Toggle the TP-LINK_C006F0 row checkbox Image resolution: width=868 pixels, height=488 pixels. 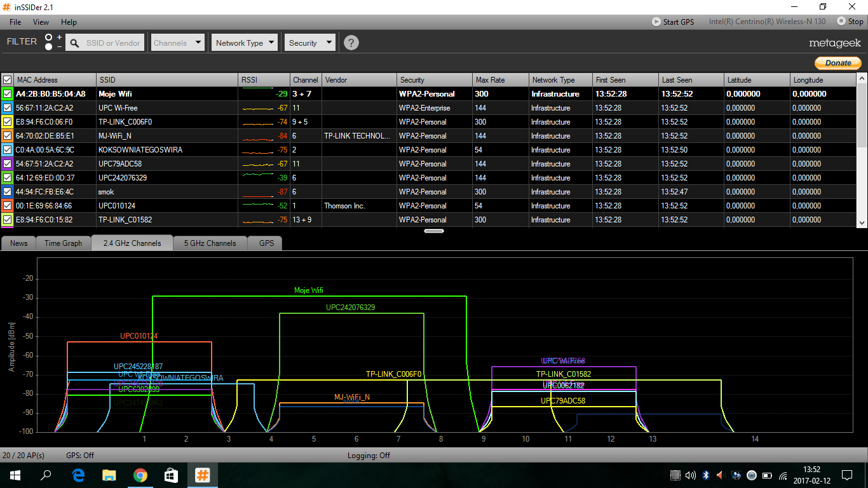click(x=8, y=122)
